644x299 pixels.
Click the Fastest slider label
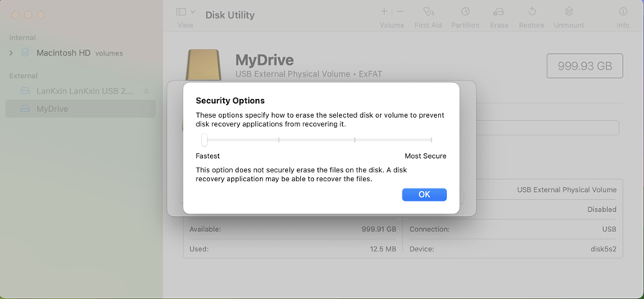[208, 156]
